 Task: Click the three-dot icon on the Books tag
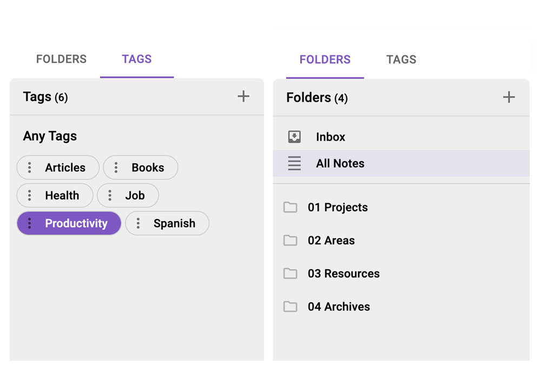[x=115, y=168]
